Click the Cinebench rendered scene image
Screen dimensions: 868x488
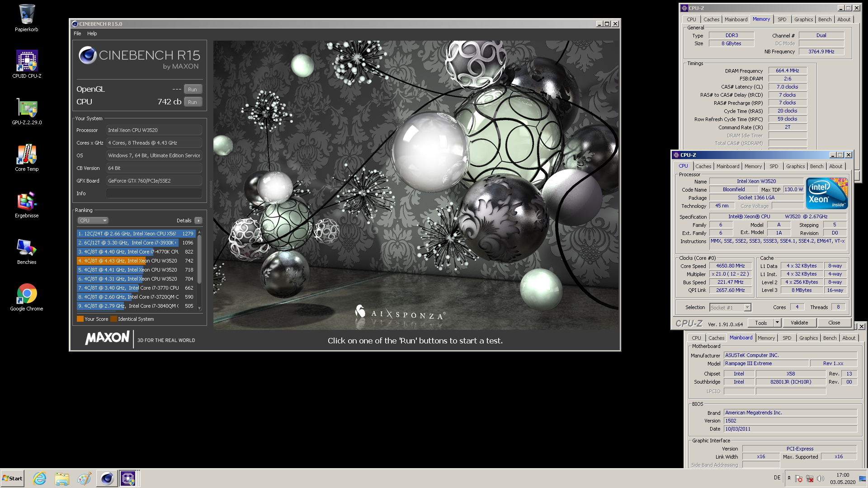(x=415, y=185)
